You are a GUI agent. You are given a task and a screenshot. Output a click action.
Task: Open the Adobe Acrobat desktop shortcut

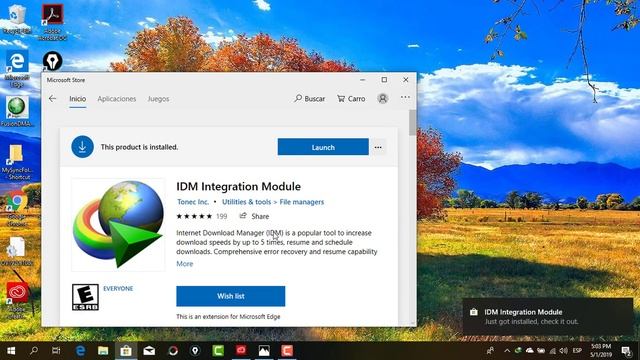click(53, 21)
